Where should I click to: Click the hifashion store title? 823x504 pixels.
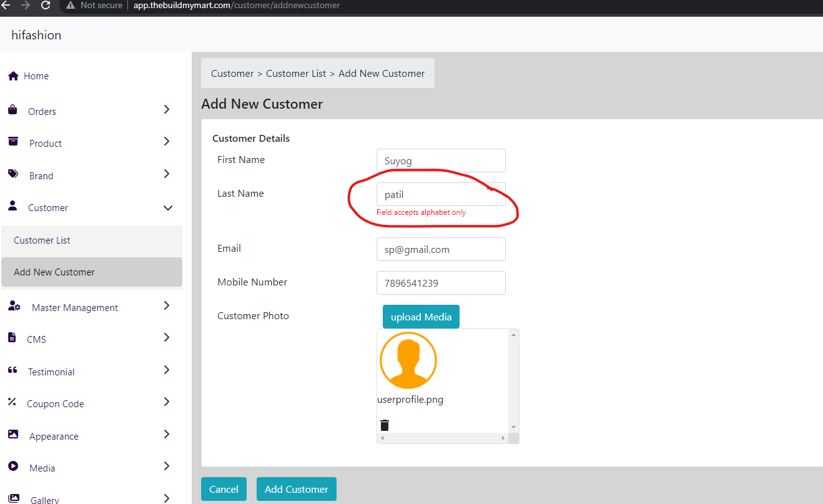[36, 35]
